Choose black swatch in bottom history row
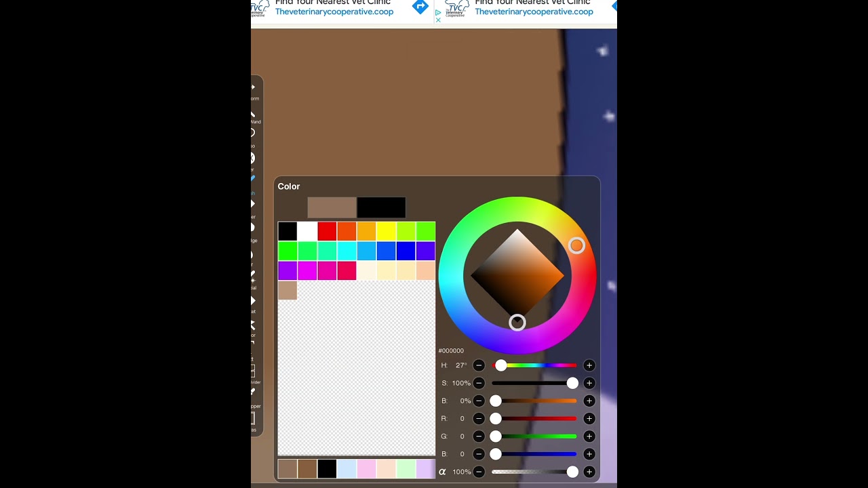 click(327, 469)
